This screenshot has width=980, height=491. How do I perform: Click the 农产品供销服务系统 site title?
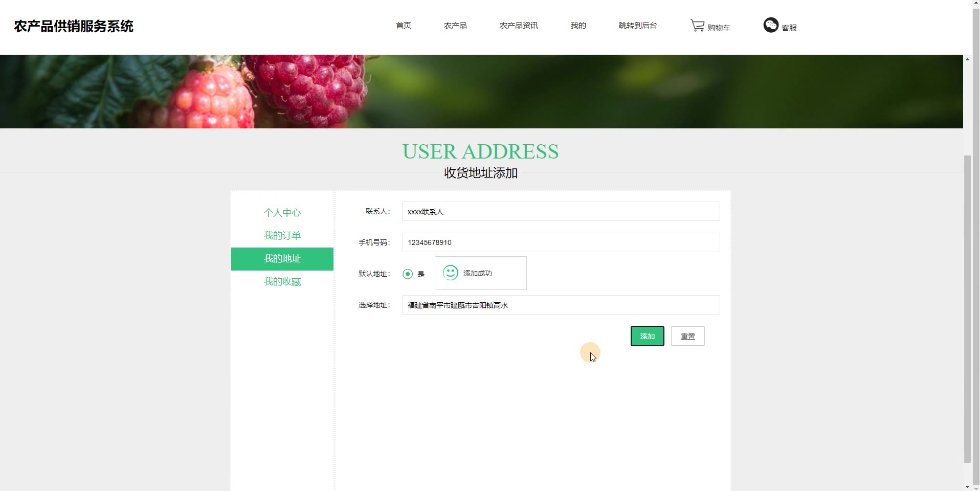[74, 26]
